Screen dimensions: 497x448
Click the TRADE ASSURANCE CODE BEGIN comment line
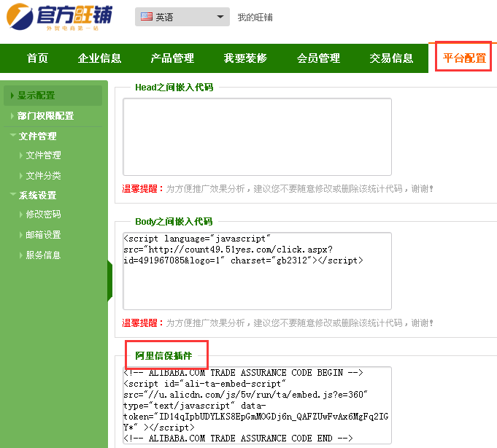(243, 373)
